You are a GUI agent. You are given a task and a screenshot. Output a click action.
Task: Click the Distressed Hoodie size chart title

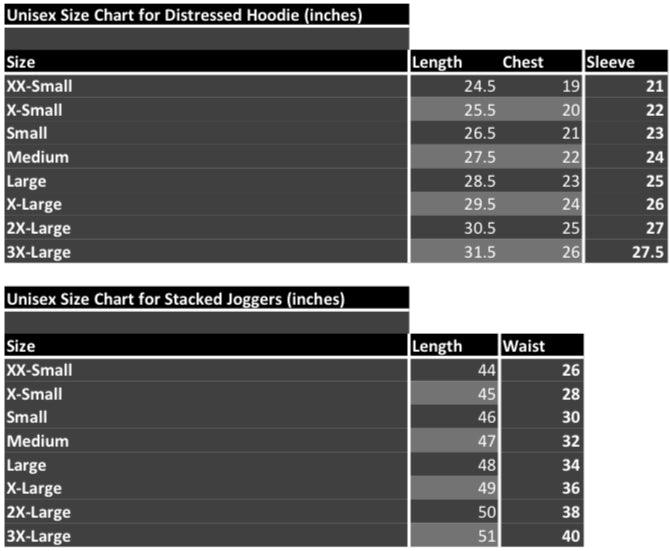point(185,15)
